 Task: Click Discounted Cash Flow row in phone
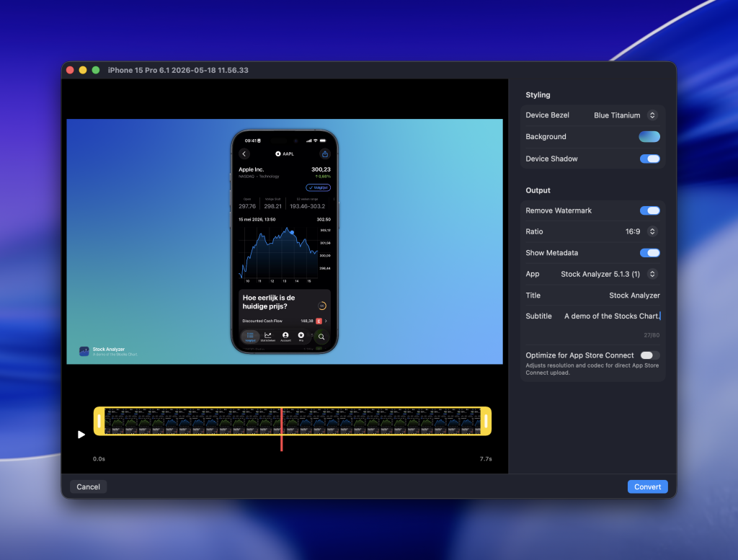tap(284, 321)
